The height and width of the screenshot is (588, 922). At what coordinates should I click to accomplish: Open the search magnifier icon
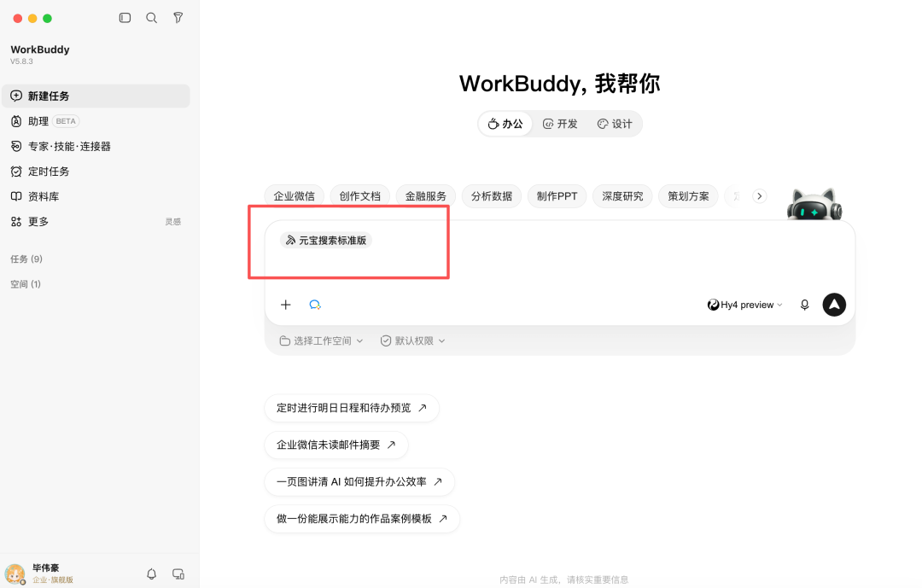coord(152,18)
